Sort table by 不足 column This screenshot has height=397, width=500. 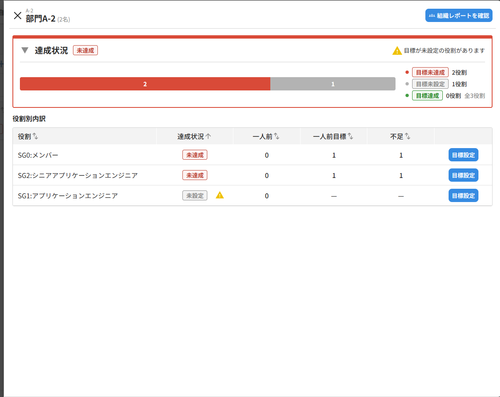pos(400,136)
